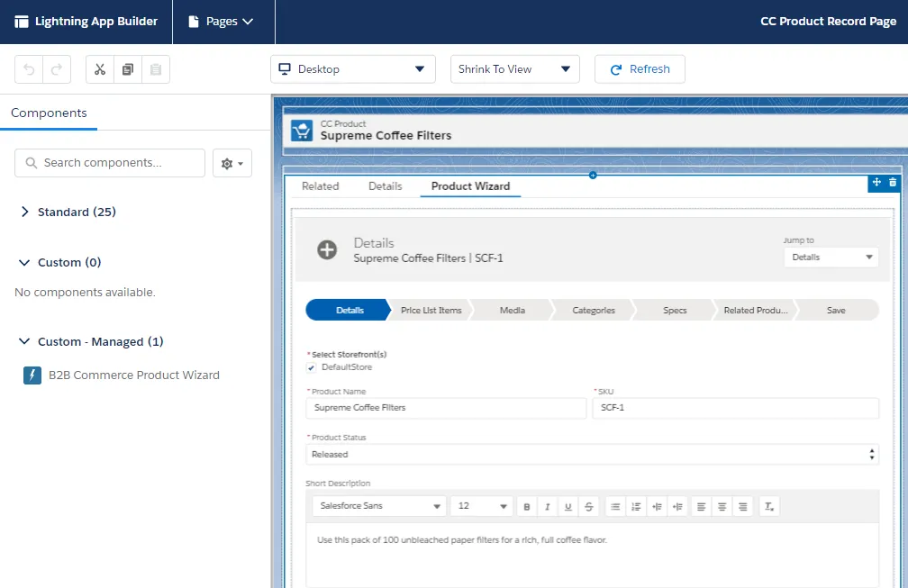
Task: Open the Salesforce Sans font dropdown
Action: (379, 506)
